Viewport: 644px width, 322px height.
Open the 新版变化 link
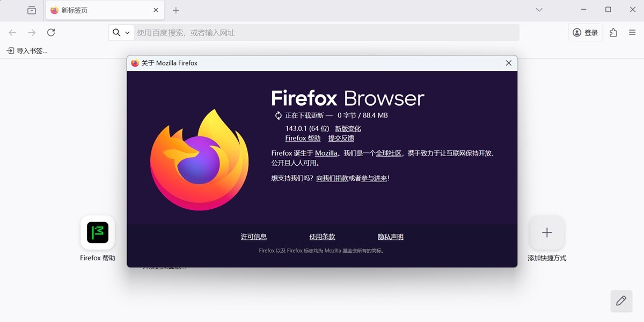(348, 128)
